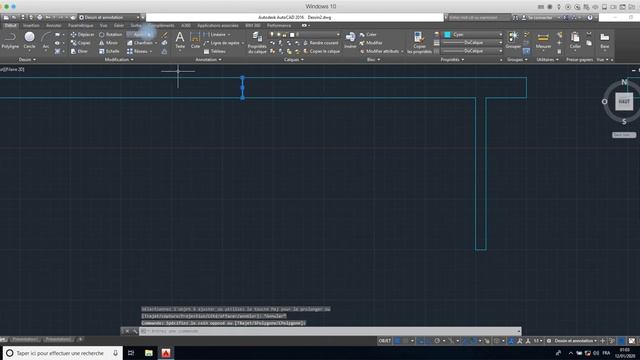Image resolution: width=640 pixels, height=360 pixels.
Task: Click the Créer block tool
Action: [368, 35]
